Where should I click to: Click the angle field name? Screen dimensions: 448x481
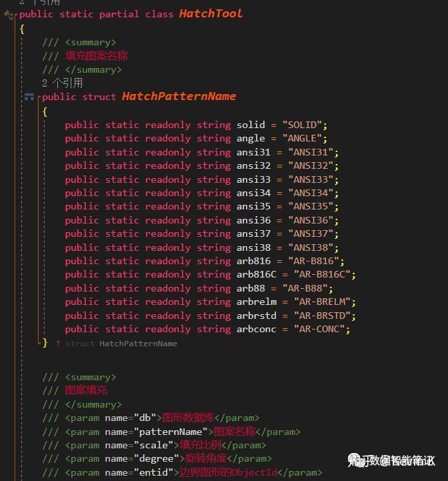251,139
